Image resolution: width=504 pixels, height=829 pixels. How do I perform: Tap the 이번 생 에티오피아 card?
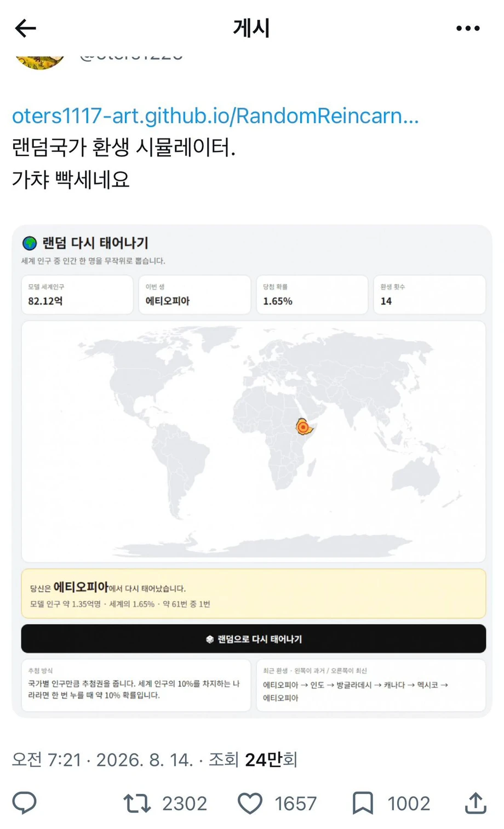click(x=194, y=295)
